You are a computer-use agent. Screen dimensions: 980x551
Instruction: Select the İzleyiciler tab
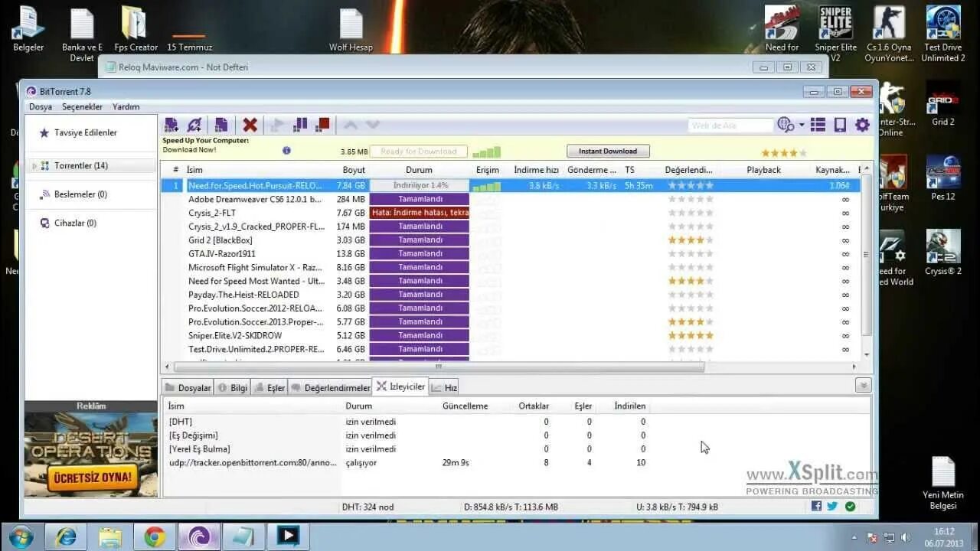[400, 386]
